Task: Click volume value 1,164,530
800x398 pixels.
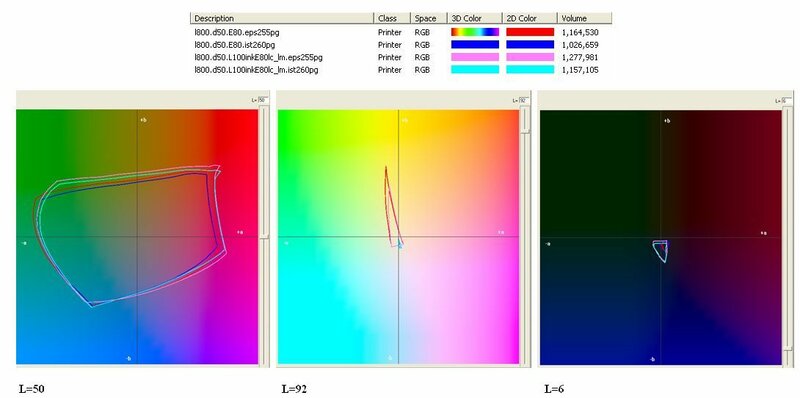Action: 580,32
